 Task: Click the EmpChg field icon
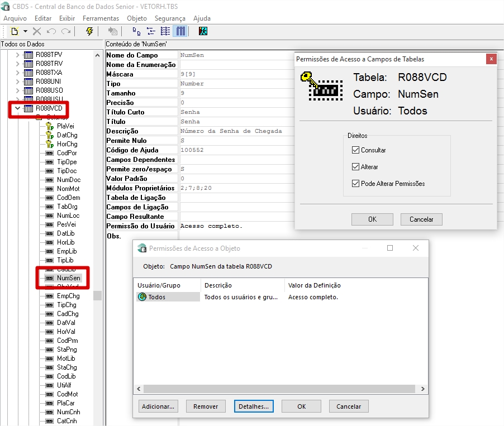pos(50,296)
